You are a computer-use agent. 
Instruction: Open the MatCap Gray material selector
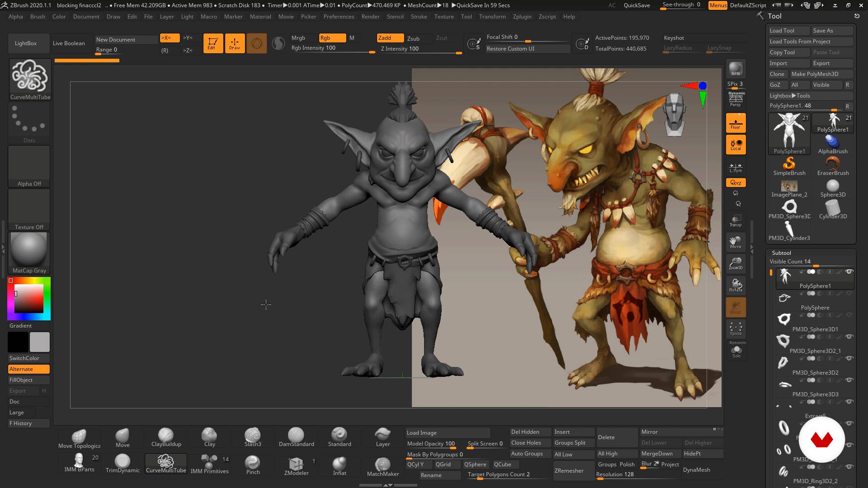pyautogui.click(x=29, y=253)
